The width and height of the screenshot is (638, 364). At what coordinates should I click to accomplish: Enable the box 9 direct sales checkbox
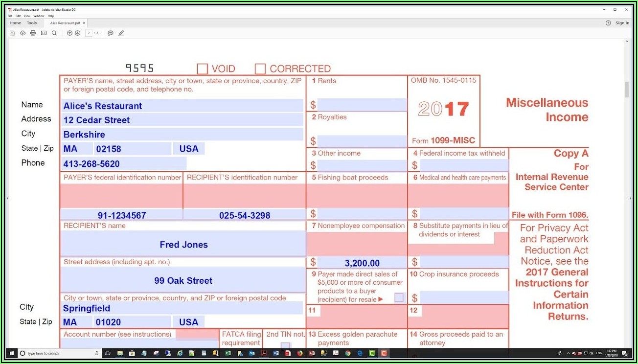(398, 297)
